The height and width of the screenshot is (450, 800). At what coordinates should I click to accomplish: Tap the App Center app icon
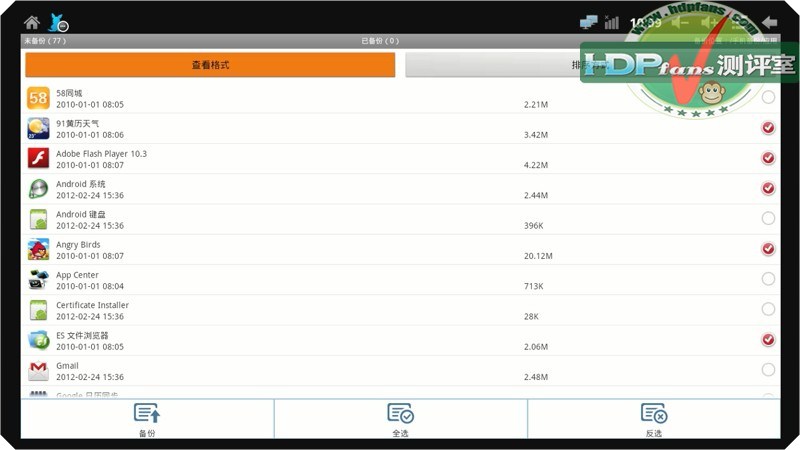coord(38,280)
